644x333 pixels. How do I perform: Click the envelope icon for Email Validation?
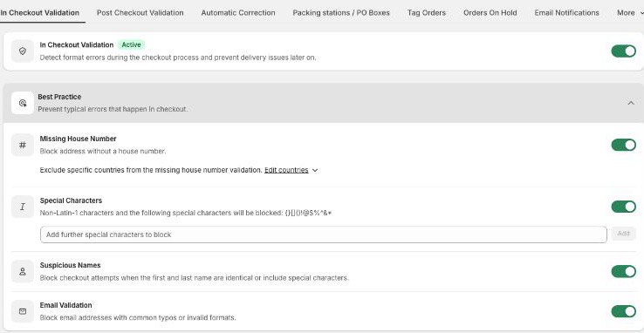[x=23, y=311]
